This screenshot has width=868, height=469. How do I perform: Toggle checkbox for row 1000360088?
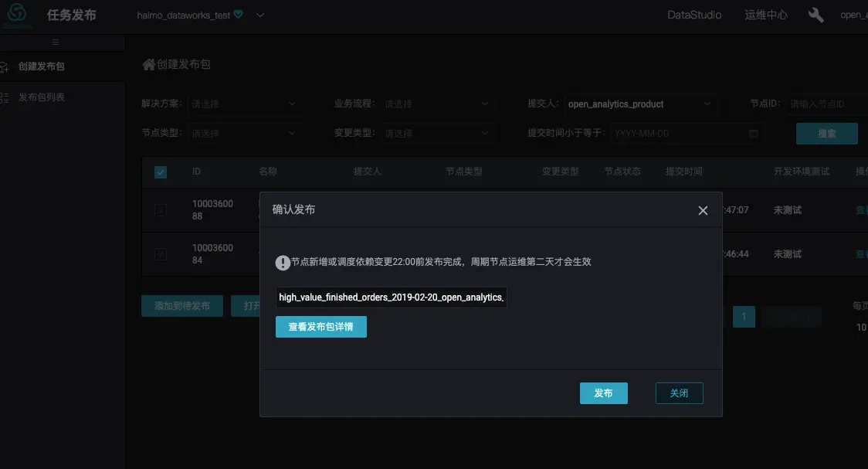tap(161, 210)
